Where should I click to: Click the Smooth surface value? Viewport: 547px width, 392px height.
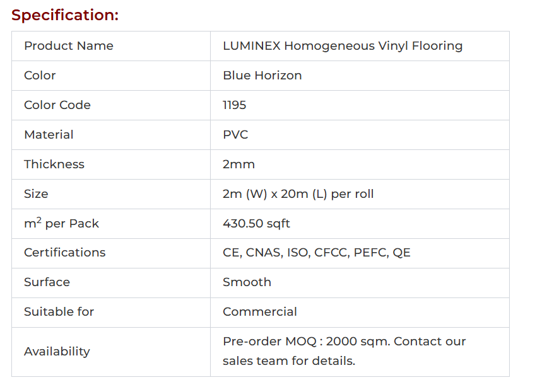[x=247, y=282]
